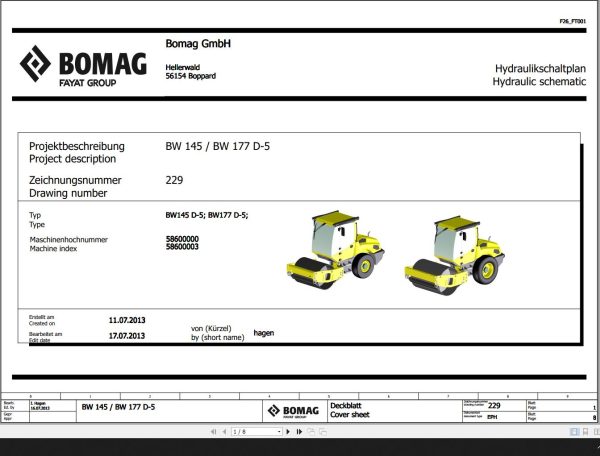Select the label 'Projektbeschreibung'
Viewport: 600px width, 456px height.
(x=77, y=146)
